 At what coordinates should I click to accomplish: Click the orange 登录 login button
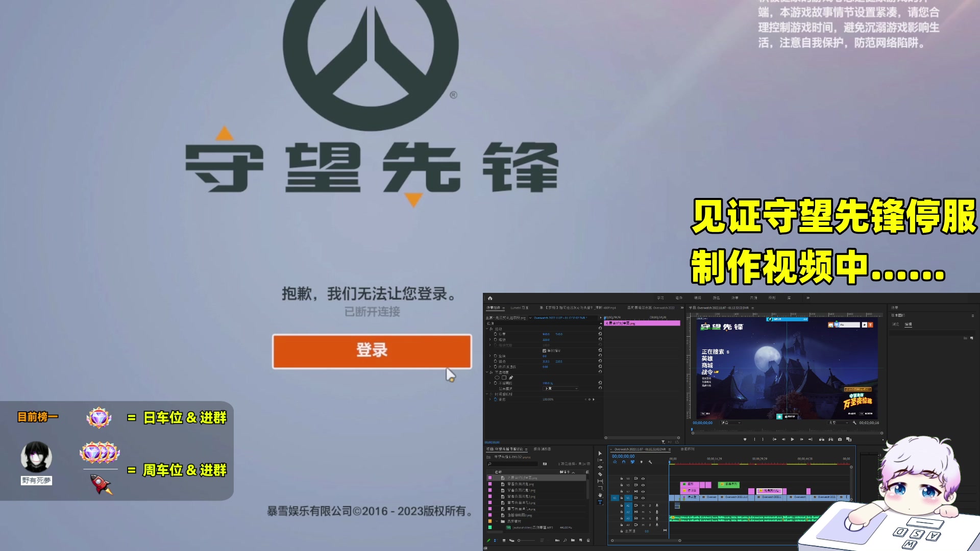(x=372, y=351)
